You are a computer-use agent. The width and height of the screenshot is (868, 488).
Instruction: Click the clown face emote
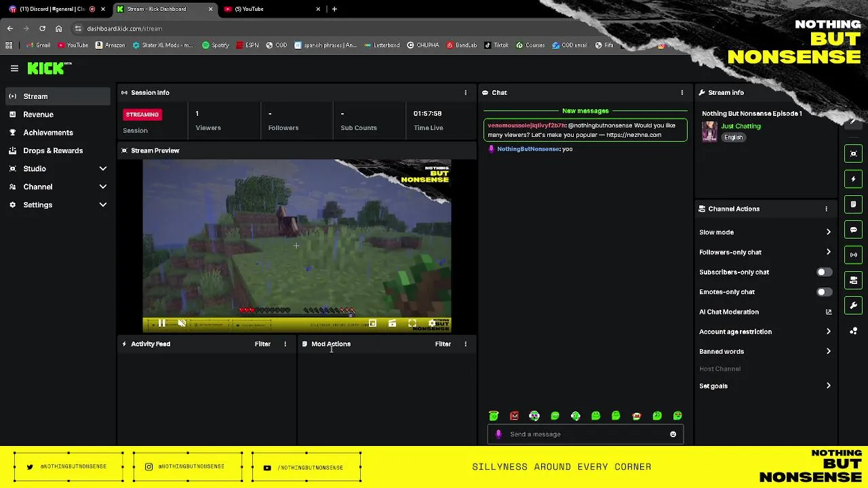(636, 416)
